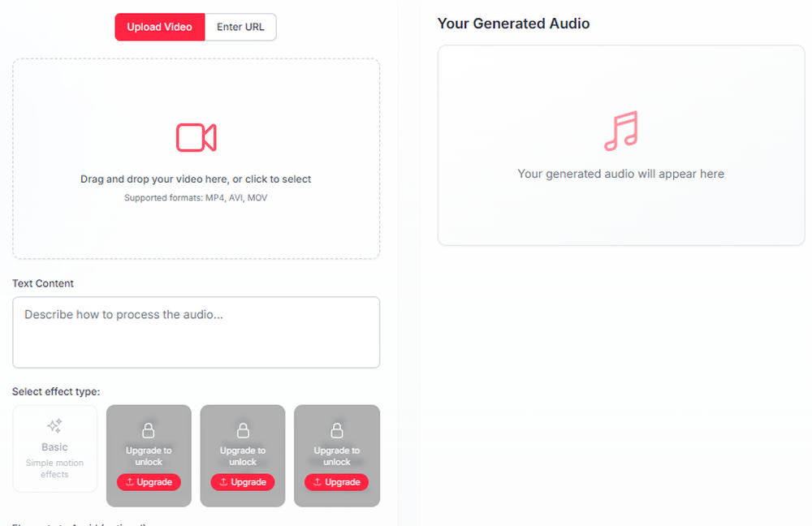Screen dimensions: 812x526
Task: Select the Basic effect type card
Action: point(55,448)
